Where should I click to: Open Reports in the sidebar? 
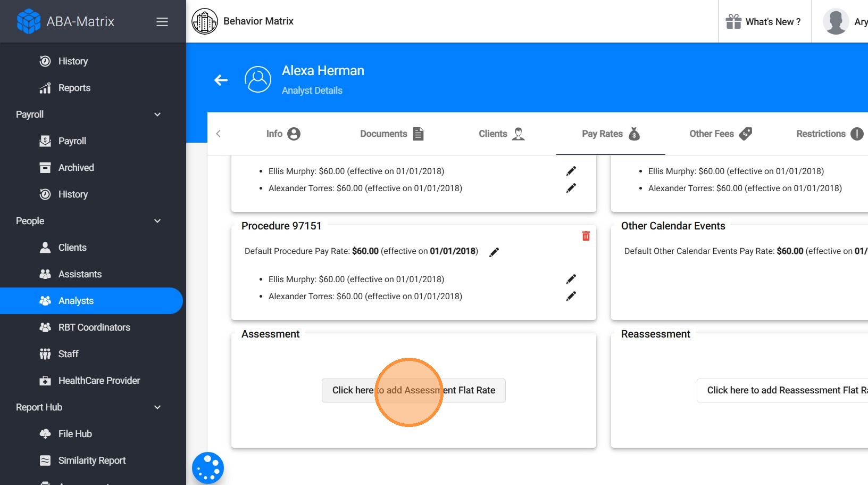[x=74, y=88]
